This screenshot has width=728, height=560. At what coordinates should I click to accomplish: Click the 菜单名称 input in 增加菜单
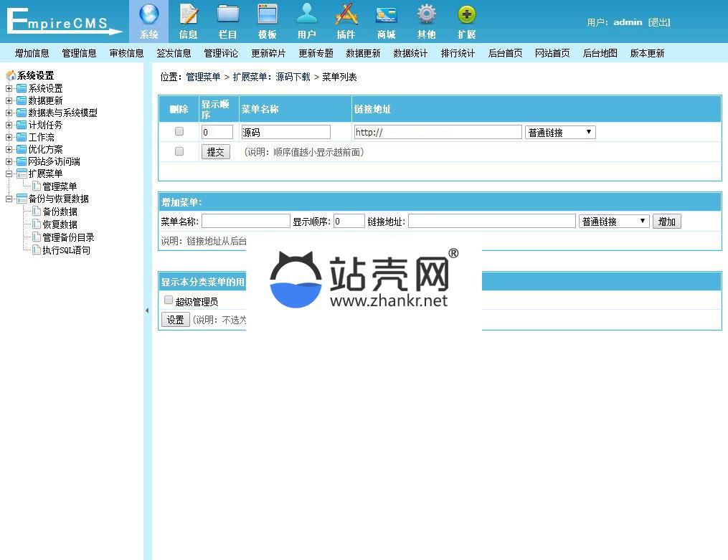tap(245, 222)
